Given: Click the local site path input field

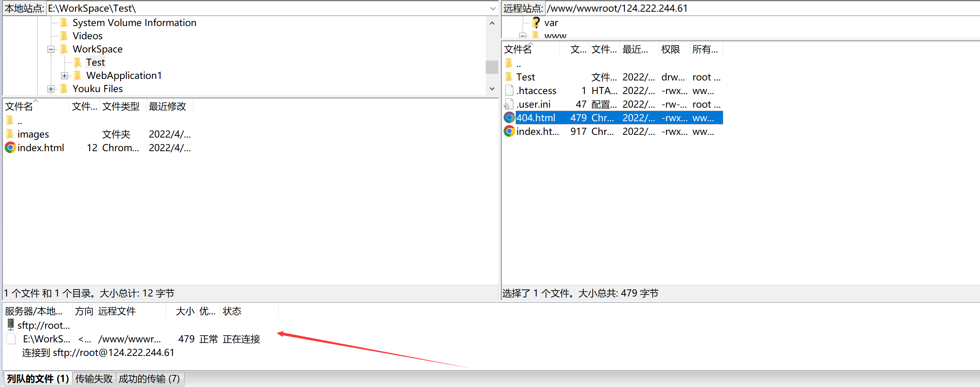Looking at the screenshot, I should pos(267,9).
